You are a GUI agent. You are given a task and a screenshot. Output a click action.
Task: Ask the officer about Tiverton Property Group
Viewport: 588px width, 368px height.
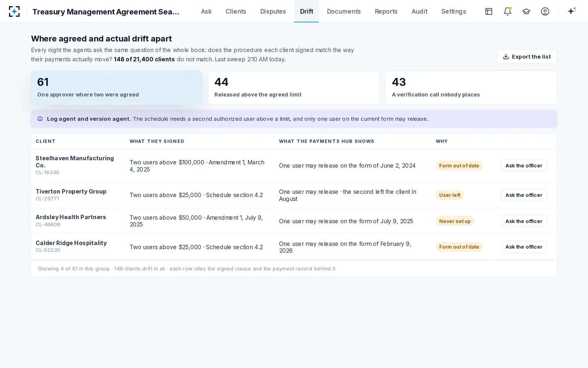point(523,195)
